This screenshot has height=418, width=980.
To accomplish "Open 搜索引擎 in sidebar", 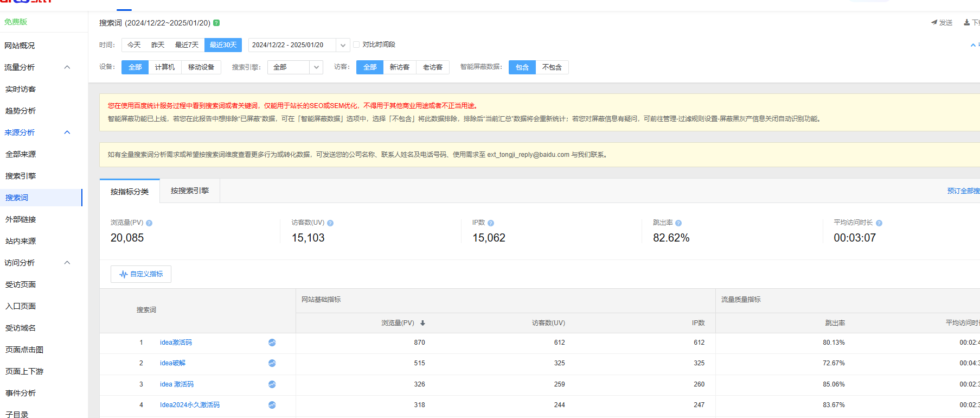I will point(21,176).
